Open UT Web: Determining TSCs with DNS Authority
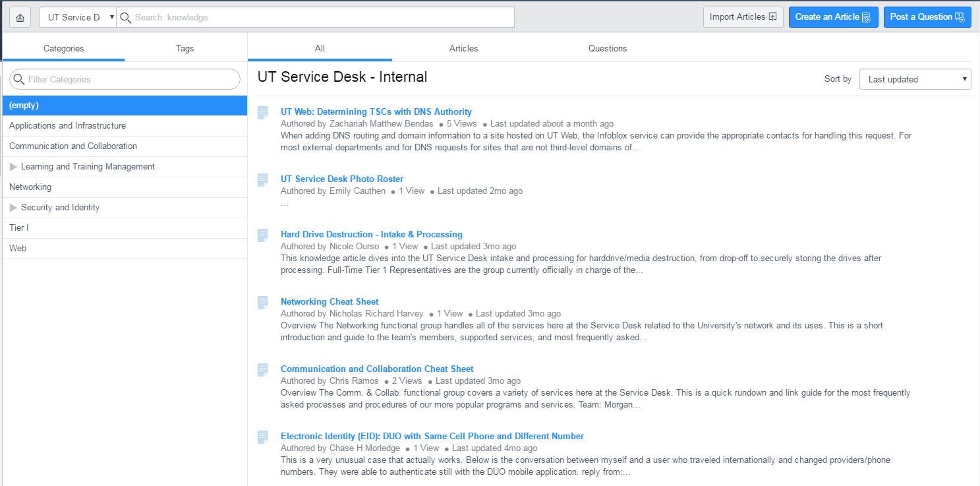This screenshot has height=486, width=980. pyautogui.click(x=376, y=111)
